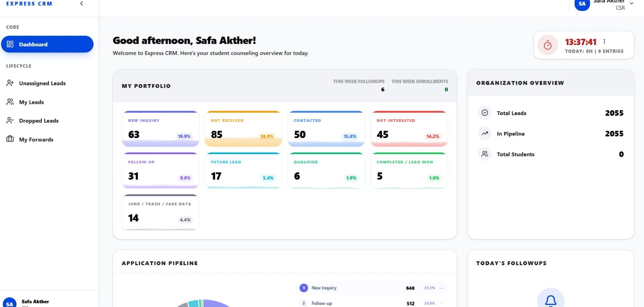Click the In Pipeline trend arrow icon
The height and width of the screenshot is (307, 644).
click(485, 133)
